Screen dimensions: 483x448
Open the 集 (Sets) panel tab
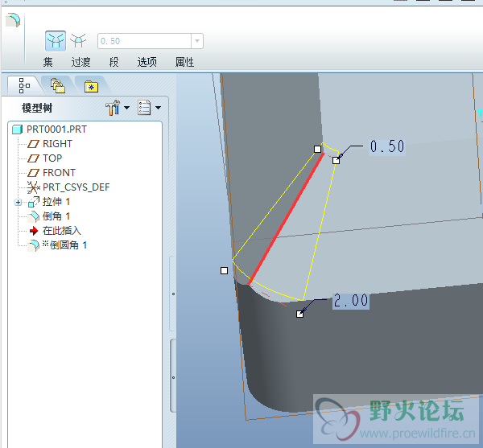click(x=48, y=62)
